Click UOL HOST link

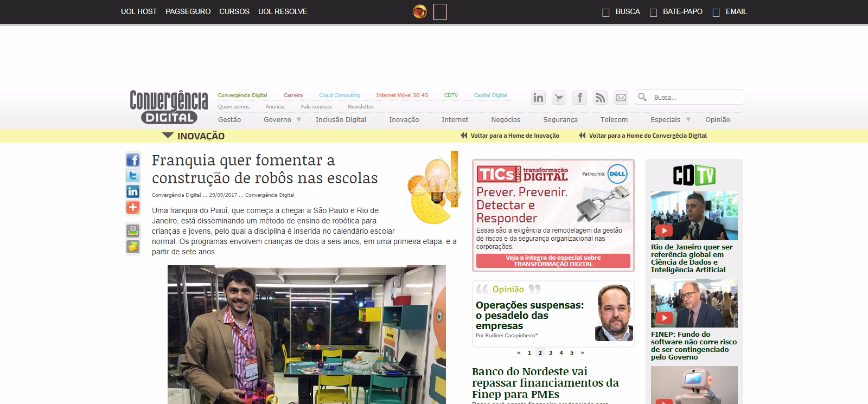(x=139, y=11)
